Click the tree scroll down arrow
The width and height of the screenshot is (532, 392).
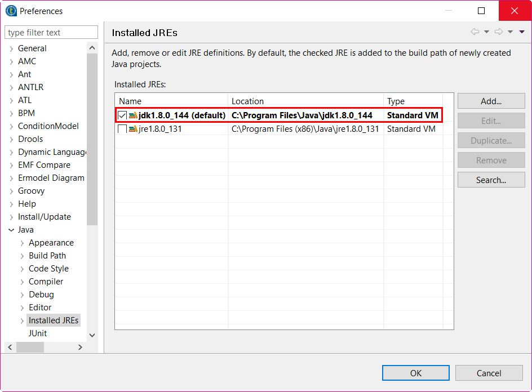92,335
